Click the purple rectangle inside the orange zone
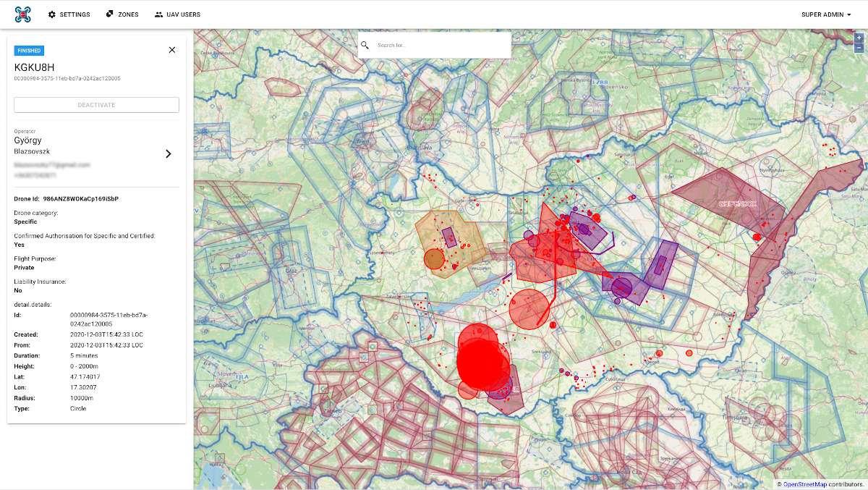Viewport: 868px width, 490px height. tap(449, 237)
